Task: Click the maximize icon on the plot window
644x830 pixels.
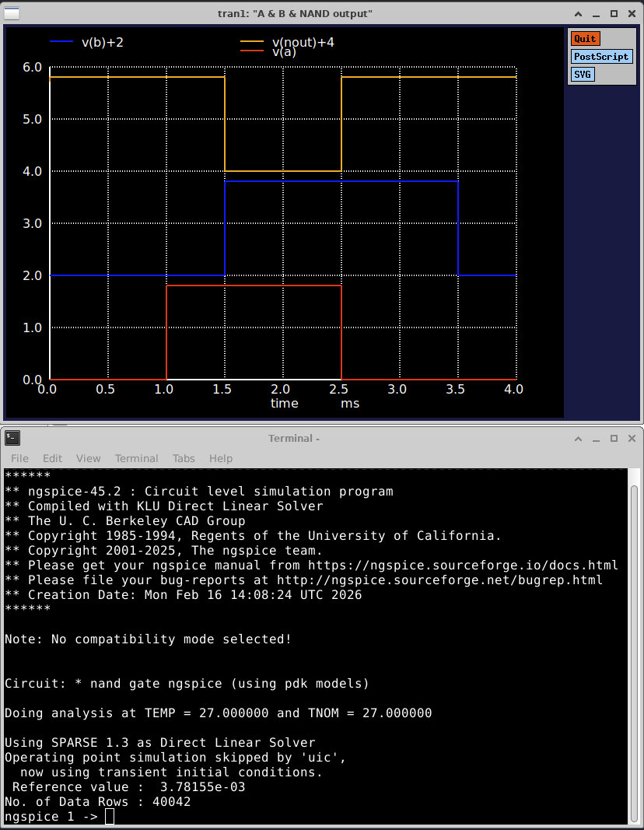Action: 612,13
